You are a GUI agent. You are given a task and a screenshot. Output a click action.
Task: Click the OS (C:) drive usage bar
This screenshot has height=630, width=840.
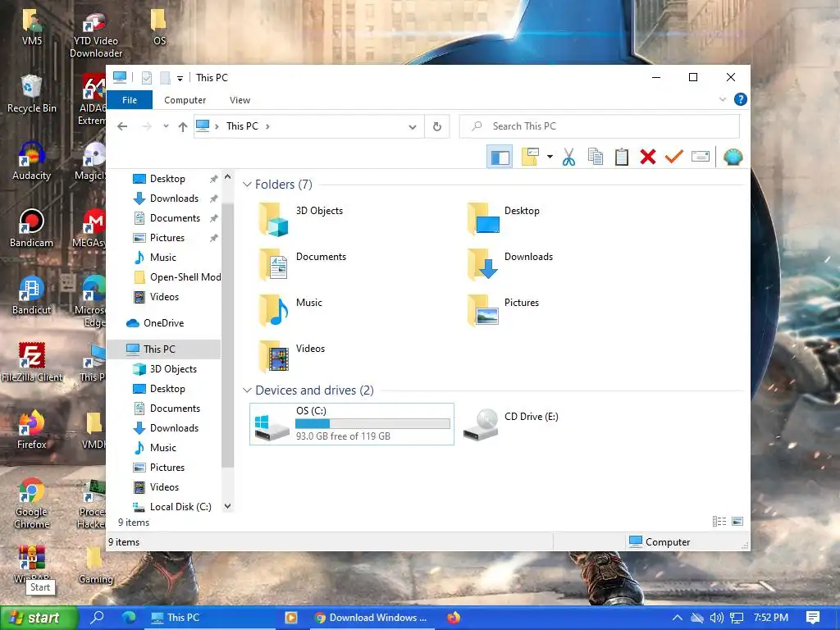pos(373,424)
